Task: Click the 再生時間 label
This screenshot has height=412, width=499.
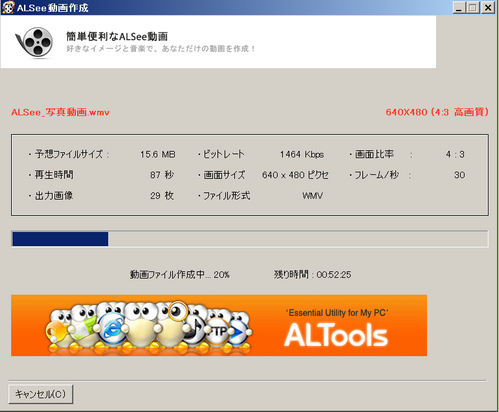Action: click(54, 175)
